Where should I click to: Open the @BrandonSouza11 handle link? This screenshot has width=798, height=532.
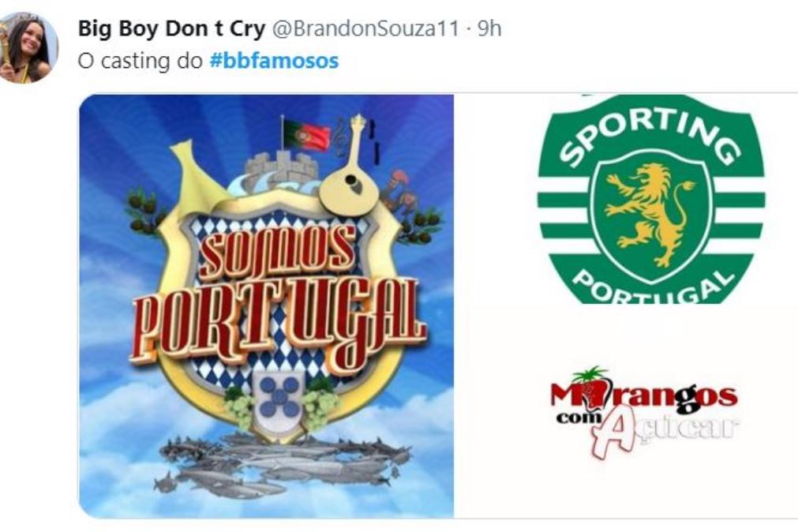(366, 28)
